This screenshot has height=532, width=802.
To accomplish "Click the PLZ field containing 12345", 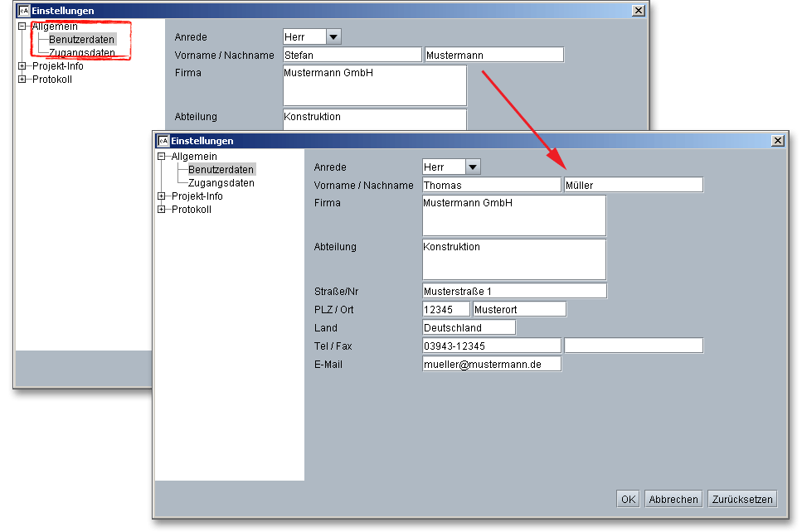I will 445,309.
